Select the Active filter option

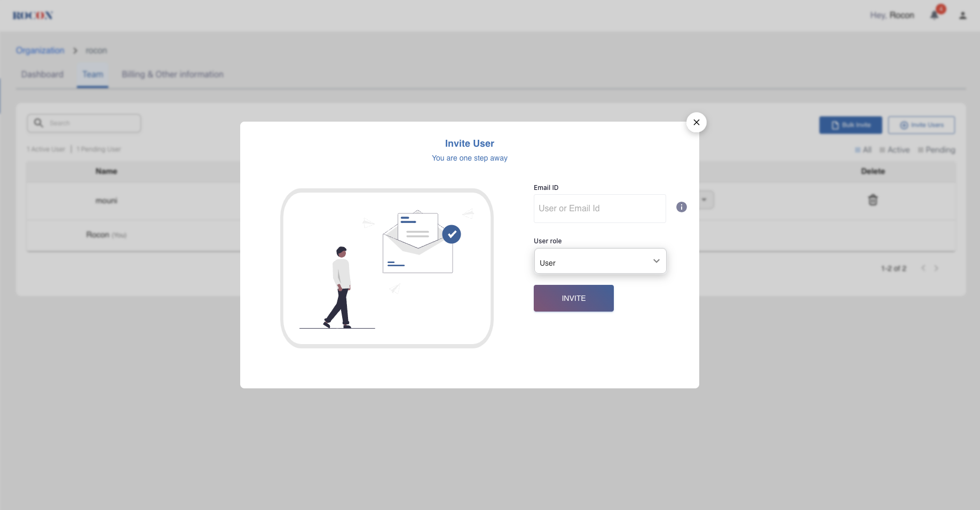(895, 150)
